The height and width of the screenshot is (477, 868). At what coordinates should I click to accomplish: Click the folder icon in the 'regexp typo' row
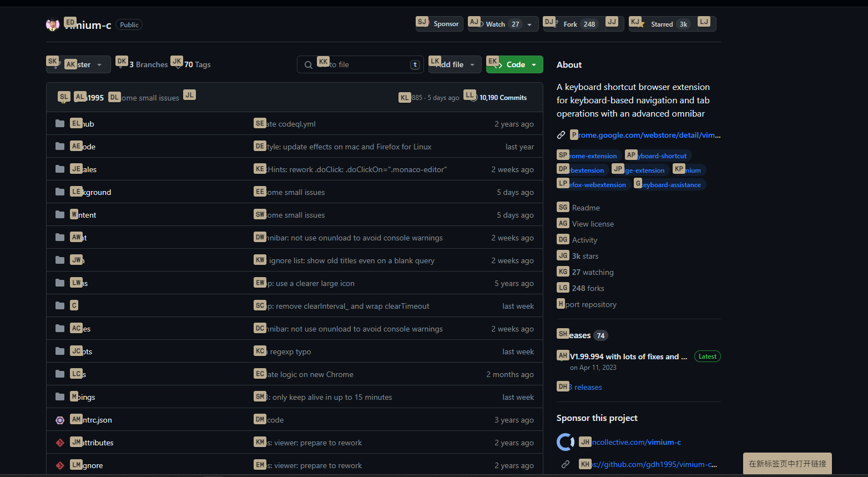(x=60, y=351)
